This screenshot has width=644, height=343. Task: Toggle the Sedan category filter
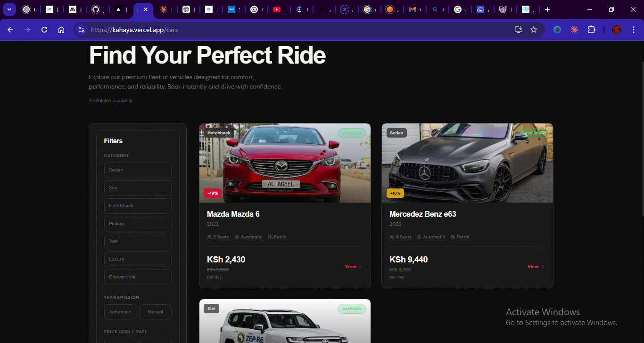click(138, 170)
